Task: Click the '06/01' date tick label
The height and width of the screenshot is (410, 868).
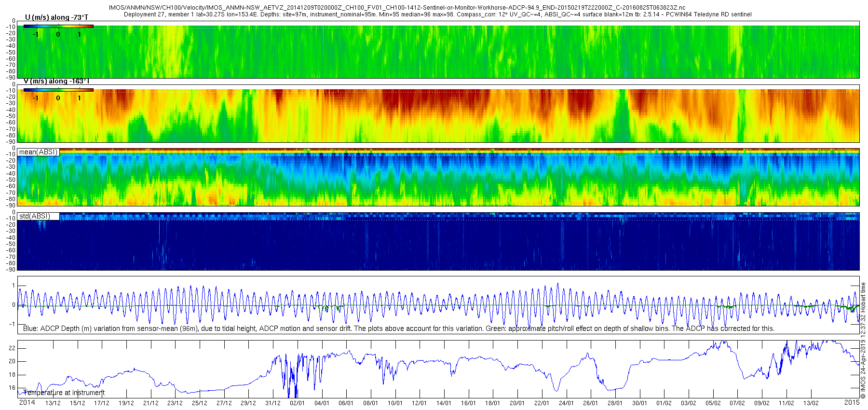Action: tap(346, 403)
